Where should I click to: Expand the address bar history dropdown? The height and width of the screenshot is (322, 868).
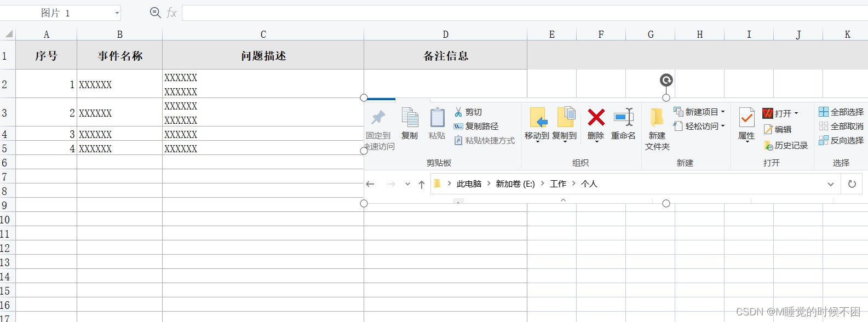click(831, 184)
